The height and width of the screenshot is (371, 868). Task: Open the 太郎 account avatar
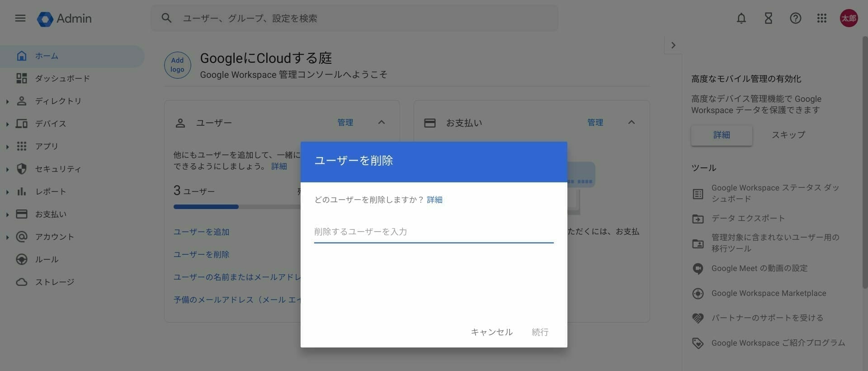pos(849,18)
